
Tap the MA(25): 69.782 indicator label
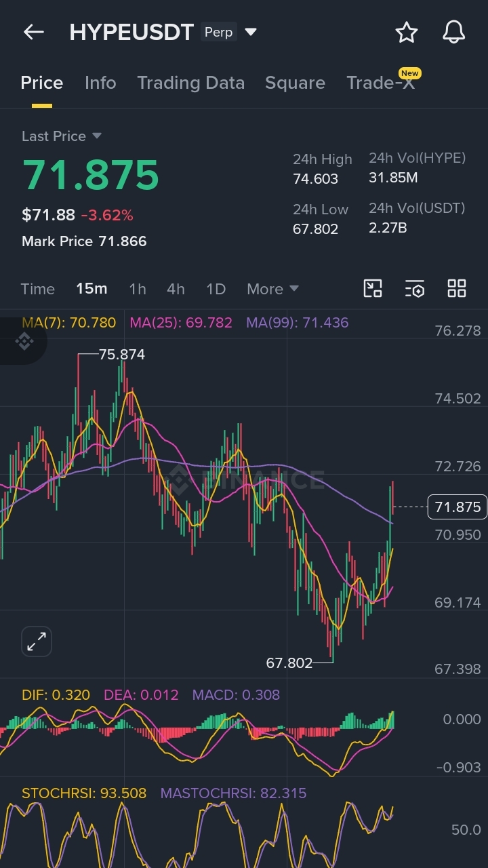coord(180,323)
